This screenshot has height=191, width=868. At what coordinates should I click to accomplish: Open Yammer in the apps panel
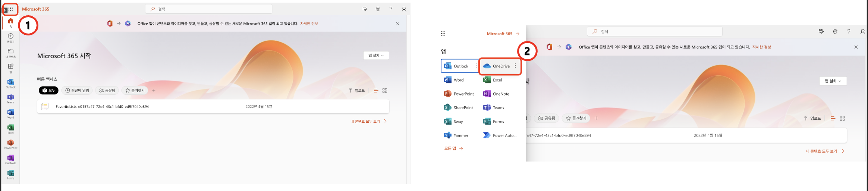coord(456,135)
